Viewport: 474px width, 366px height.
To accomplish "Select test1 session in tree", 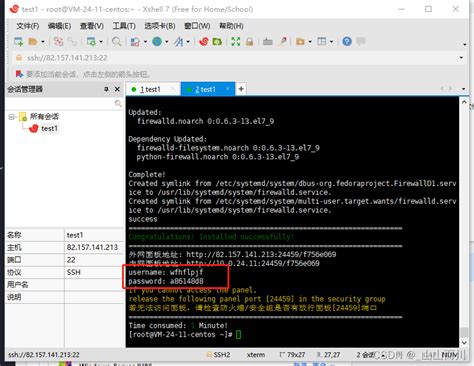I will pos(49,128).
